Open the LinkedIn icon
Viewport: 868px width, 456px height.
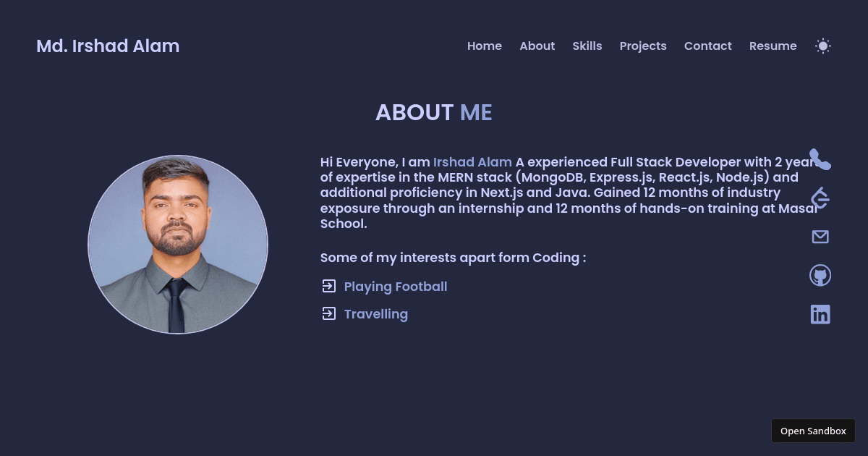(820, 314)
